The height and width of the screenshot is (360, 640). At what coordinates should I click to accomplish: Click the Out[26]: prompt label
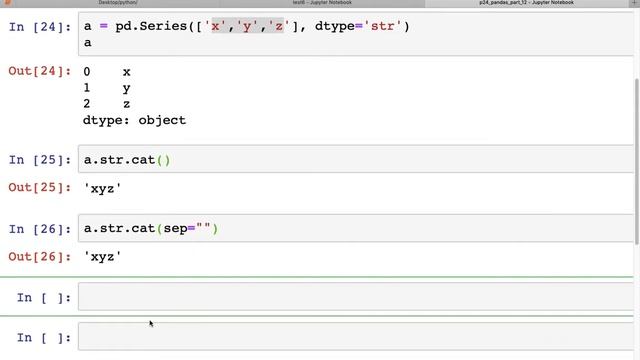click(x=40, y=257)
